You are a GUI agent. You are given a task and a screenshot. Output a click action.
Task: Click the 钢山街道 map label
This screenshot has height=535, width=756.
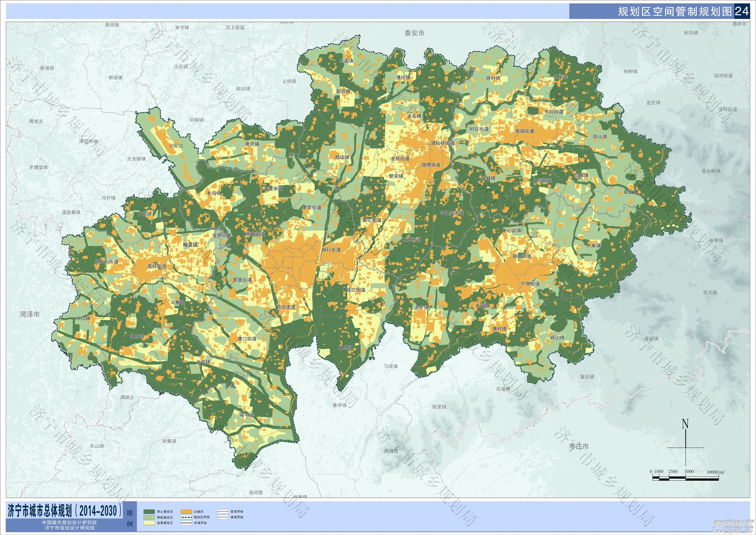tap(522, 256)
